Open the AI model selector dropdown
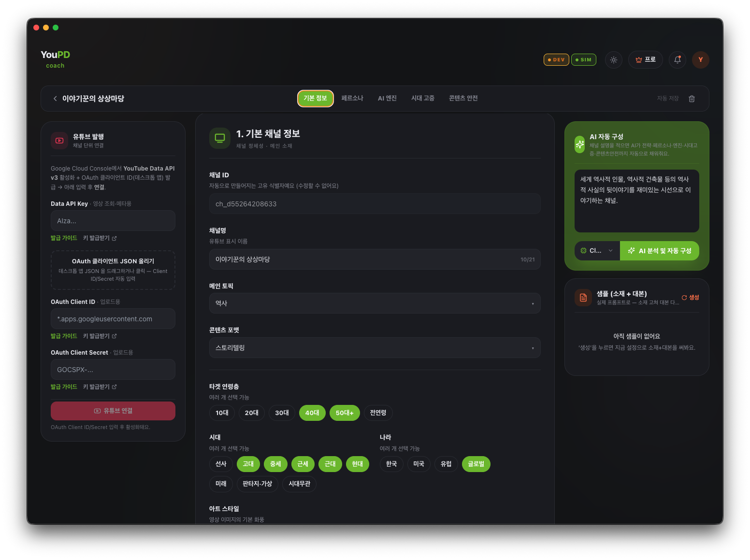The width and height of the screenshot is (750, 560). 597,251
